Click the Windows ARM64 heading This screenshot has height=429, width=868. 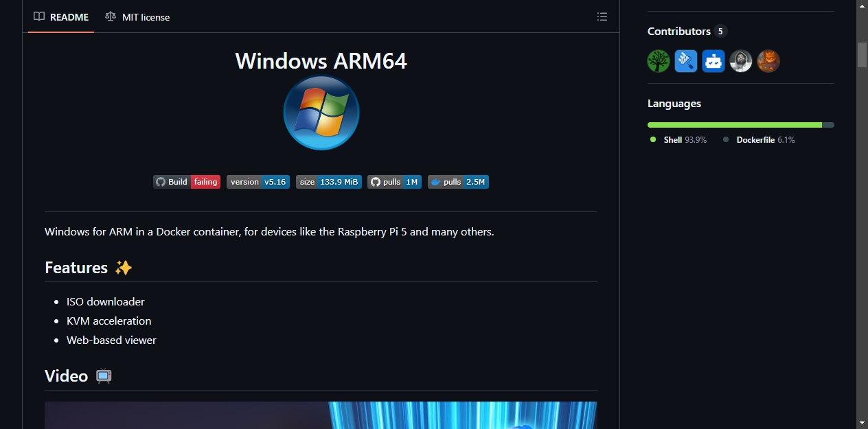(321, 61)
